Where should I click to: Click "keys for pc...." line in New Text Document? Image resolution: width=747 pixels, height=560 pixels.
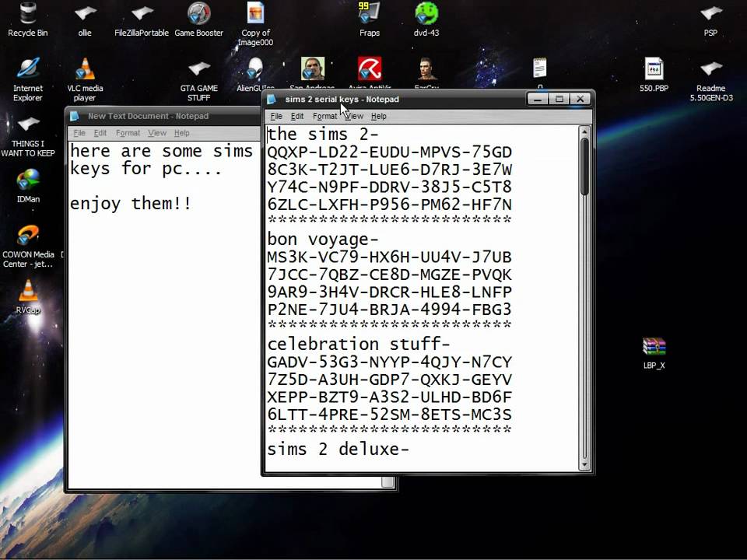coord(146,169)
